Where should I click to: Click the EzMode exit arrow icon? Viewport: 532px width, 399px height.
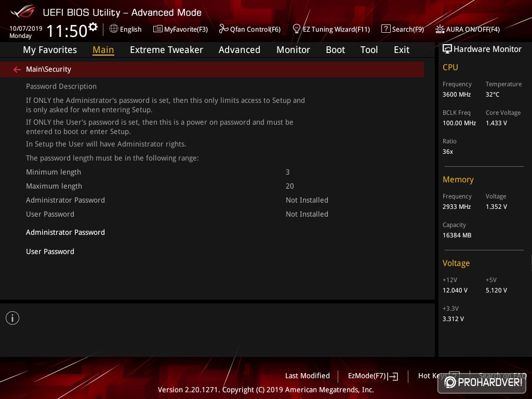(393, 376)
